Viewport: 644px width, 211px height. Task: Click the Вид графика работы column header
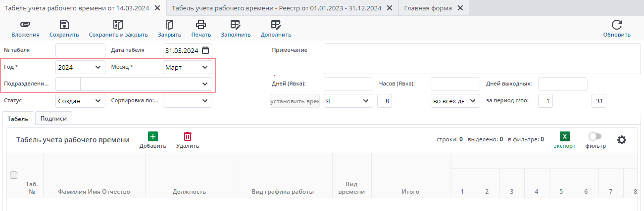[283, 175]
